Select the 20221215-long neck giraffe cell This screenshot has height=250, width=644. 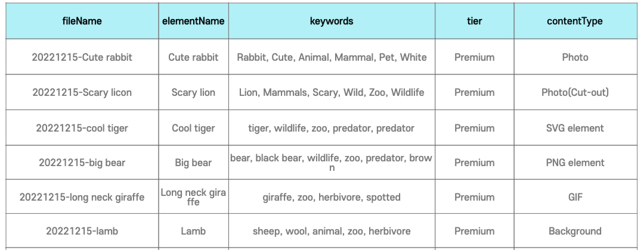click(x=82, y=197)
